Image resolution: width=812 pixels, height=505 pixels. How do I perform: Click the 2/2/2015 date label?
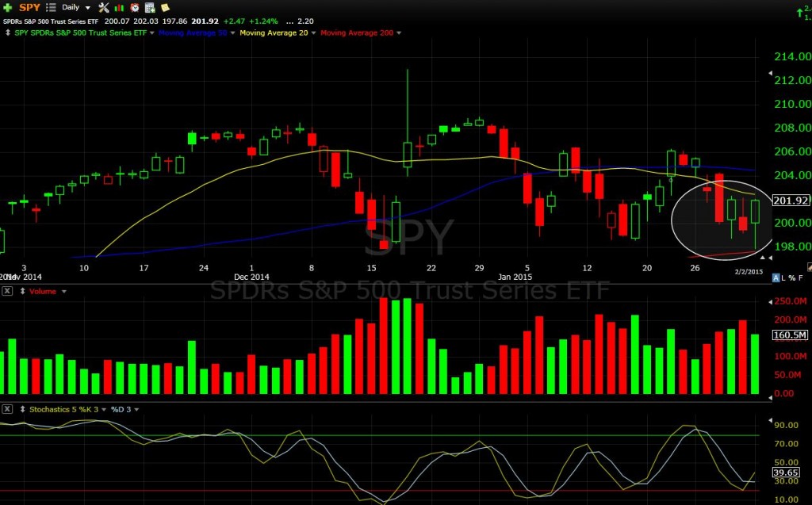pos(749,271)
